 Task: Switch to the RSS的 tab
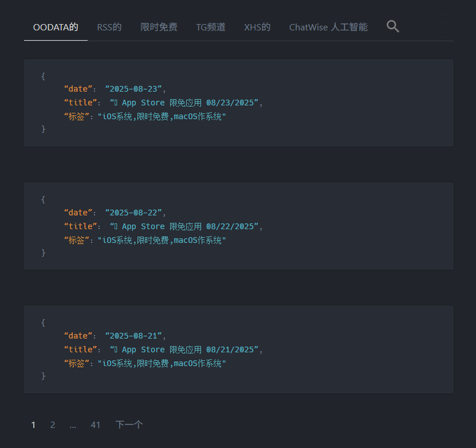pyautogui.click(x=109, y=27)
